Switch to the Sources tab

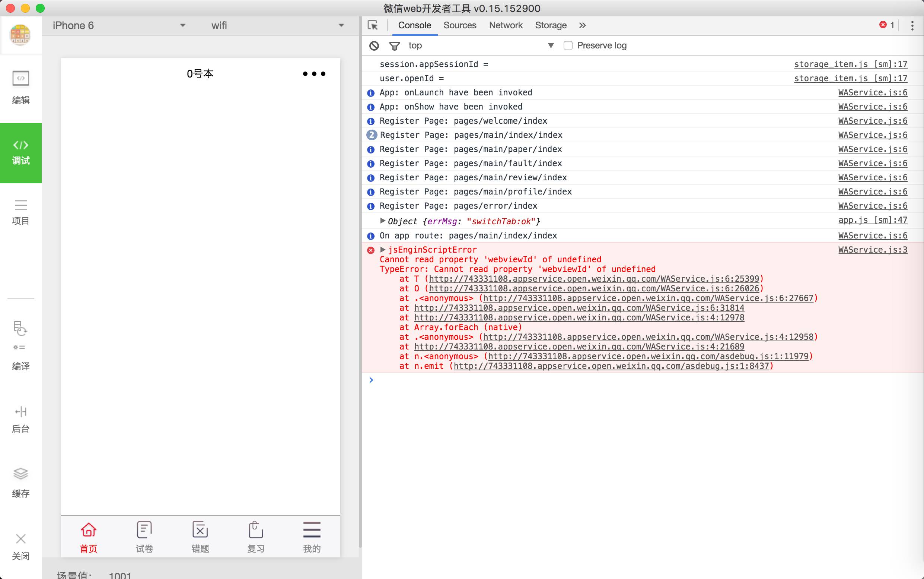(x=459, y=25)
